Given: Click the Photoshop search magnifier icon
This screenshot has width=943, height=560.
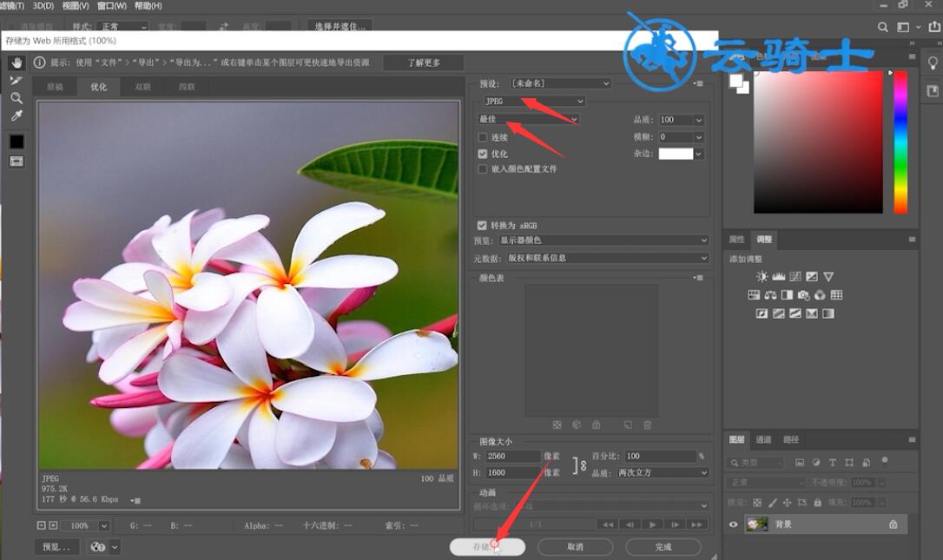Looking at the screenshot, I should 882,27.
